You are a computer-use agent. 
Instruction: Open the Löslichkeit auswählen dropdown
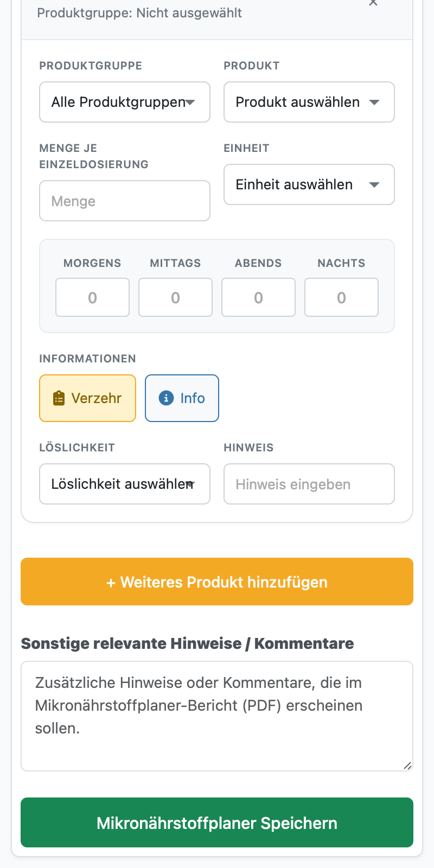coord(125,484)
